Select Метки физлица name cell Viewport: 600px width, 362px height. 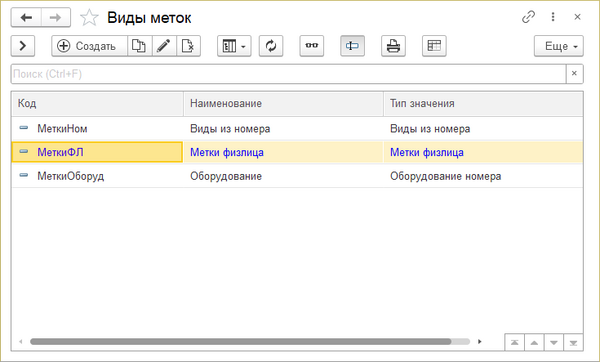point(284,152)
